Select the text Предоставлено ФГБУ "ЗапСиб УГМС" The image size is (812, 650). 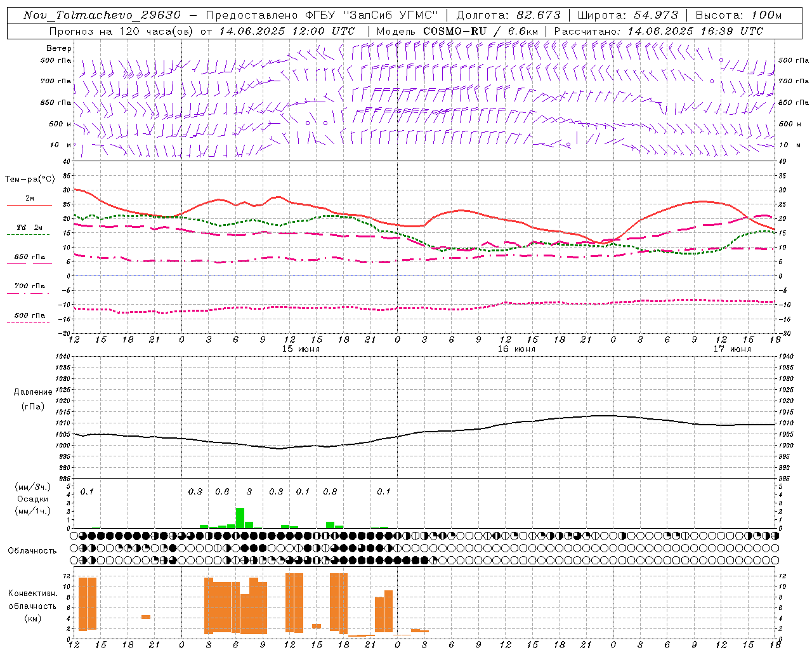coord(322,15)
